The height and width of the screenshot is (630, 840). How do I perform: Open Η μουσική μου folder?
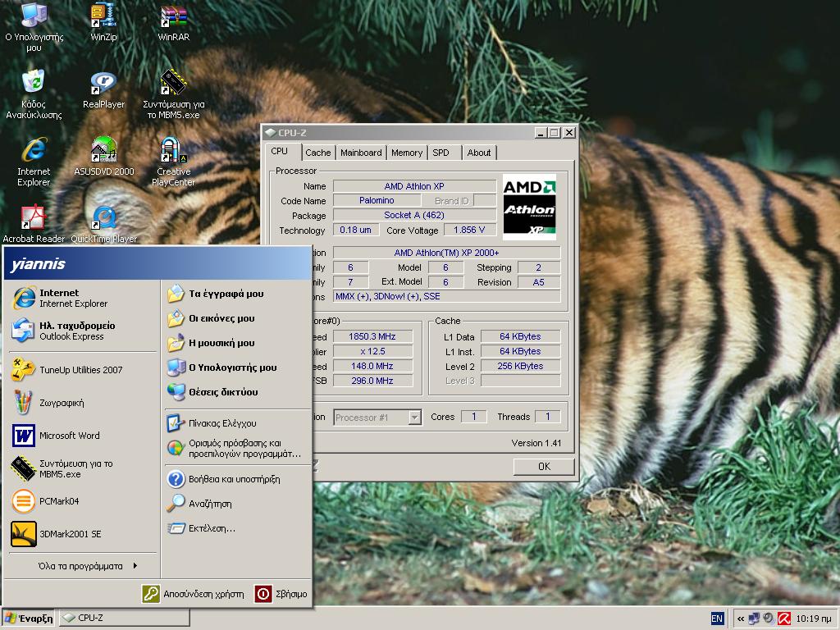(x=235, y=343)
